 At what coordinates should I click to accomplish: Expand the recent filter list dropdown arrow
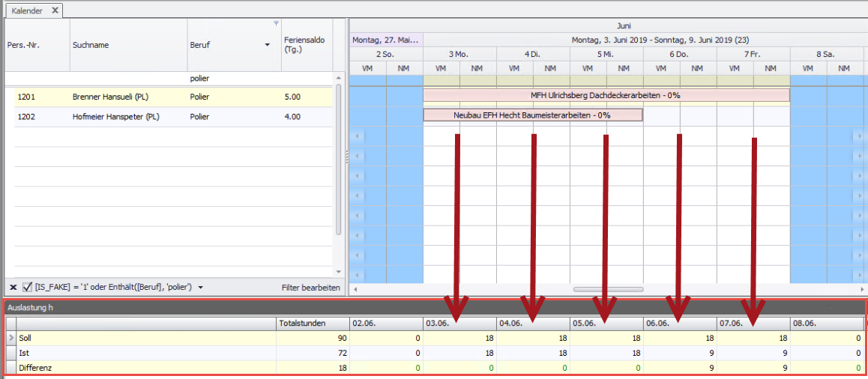(x=201, y=288)
